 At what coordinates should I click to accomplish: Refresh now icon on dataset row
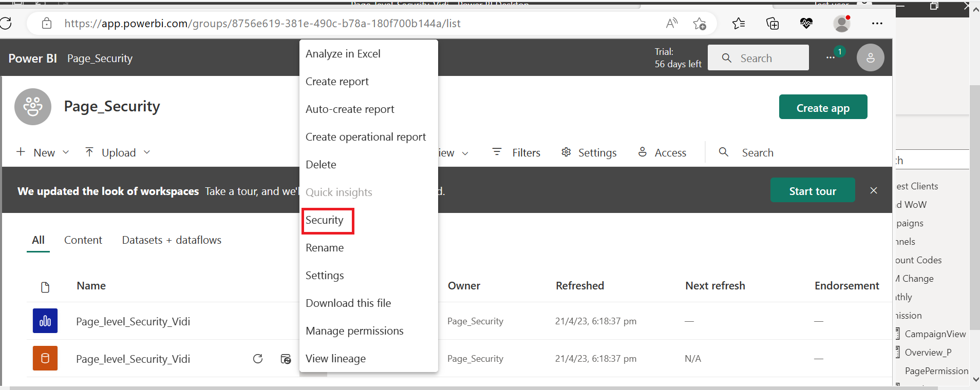[258, 359]
